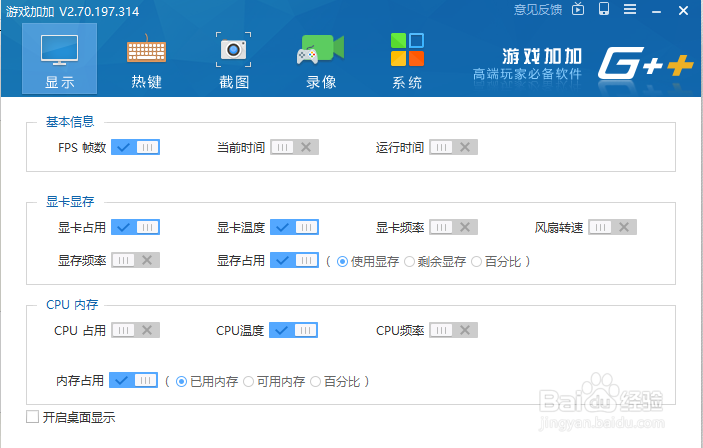The image size is (703, 448).
Task: Click the G++ logo
Action: 646,63
